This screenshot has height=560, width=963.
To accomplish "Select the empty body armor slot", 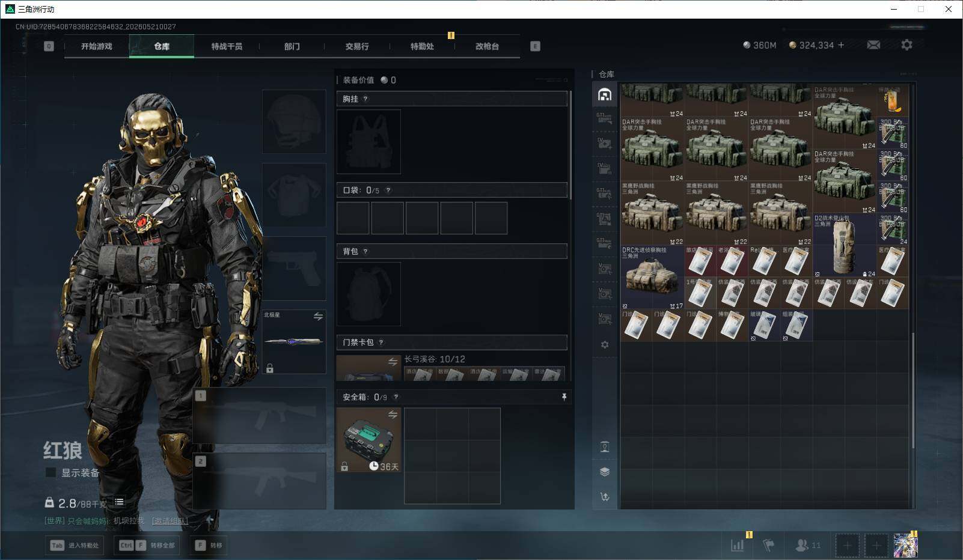I will point(294,195).
